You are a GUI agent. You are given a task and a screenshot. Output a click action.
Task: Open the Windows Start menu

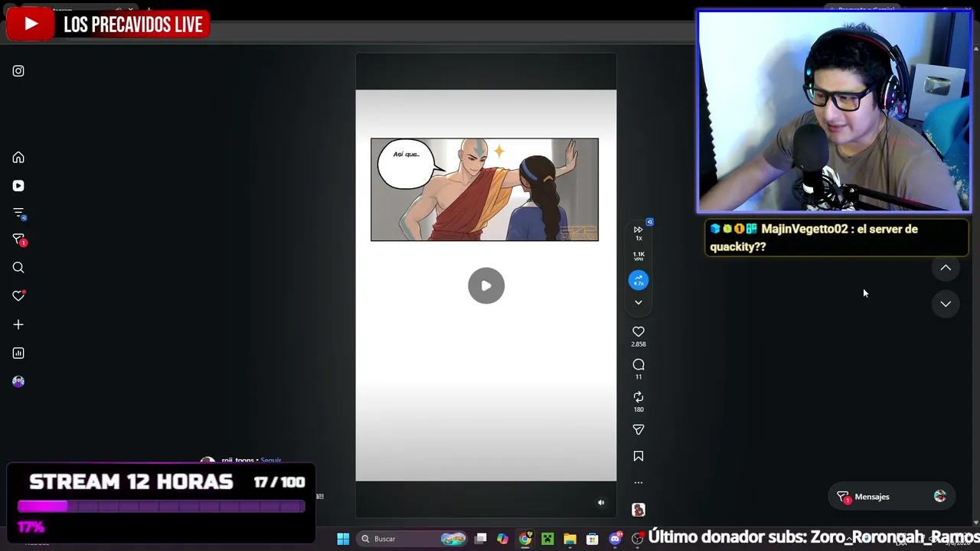pyautogui.click(x=343, y=539)
